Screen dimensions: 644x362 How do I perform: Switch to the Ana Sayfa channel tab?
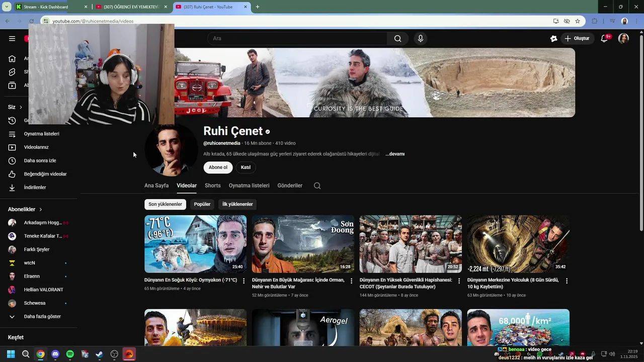[156, 186]
